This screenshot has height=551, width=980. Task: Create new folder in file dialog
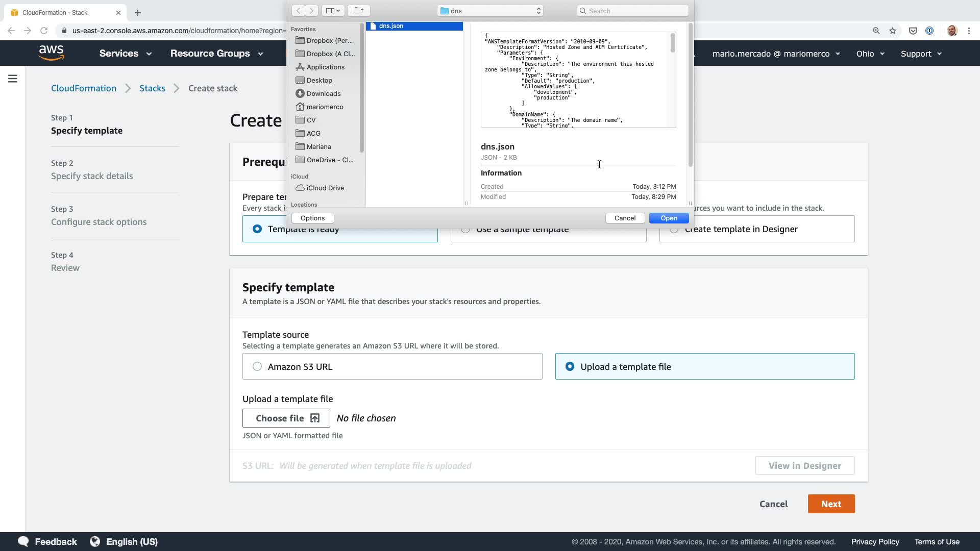359,11
